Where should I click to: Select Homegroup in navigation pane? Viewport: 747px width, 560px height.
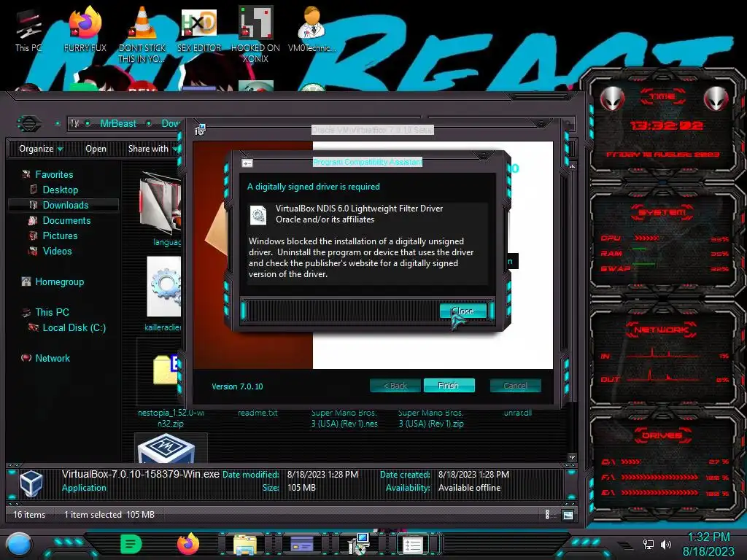[59, 281]
